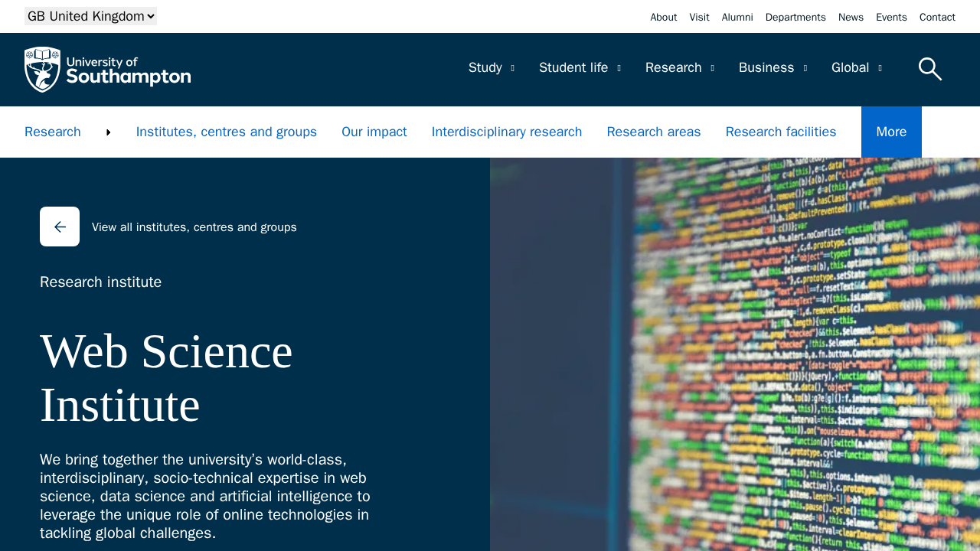Select the Research breadcrumb link

[53, 132]
